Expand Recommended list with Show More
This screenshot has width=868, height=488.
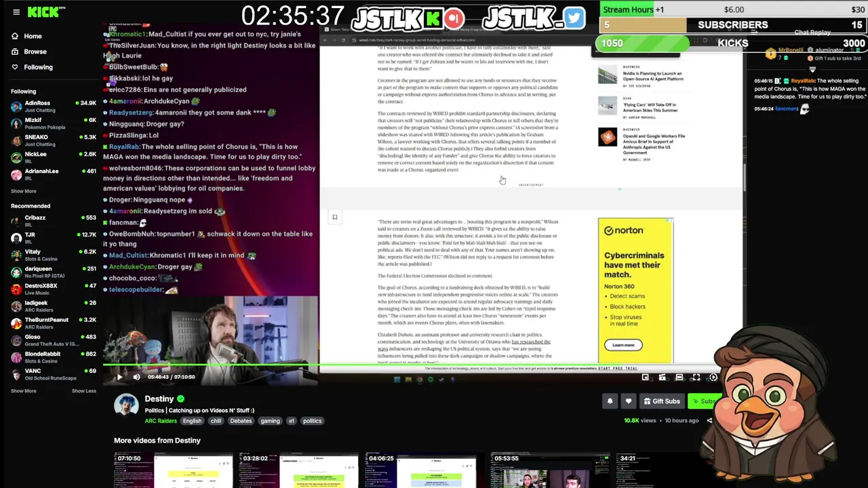24,391
